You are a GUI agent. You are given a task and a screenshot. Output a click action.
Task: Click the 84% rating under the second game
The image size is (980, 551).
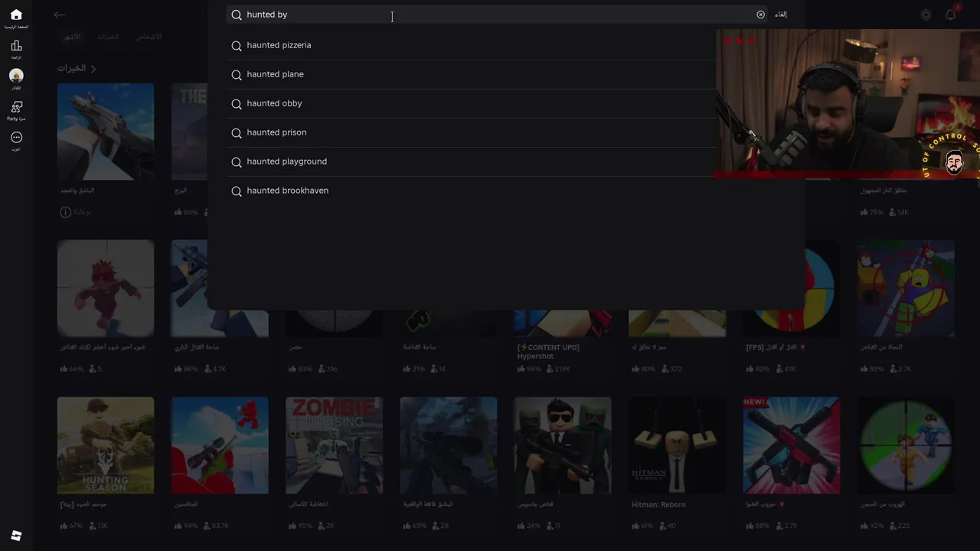(x=186, y=212)
